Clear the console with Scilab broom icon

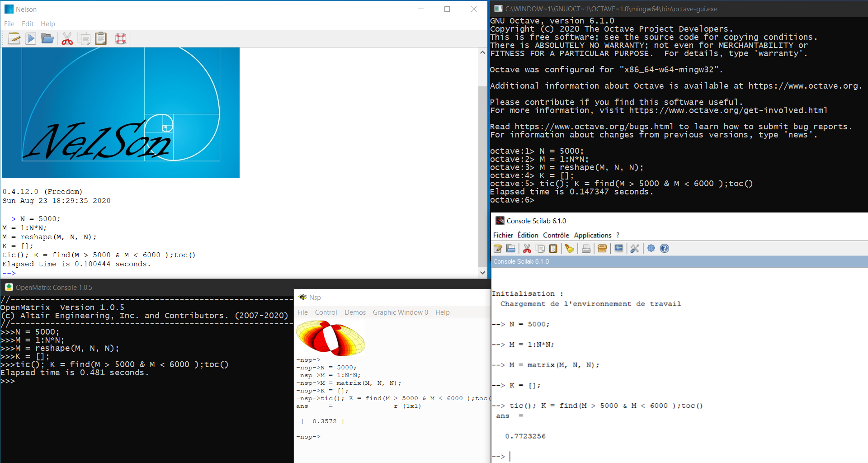pos(569,248)
